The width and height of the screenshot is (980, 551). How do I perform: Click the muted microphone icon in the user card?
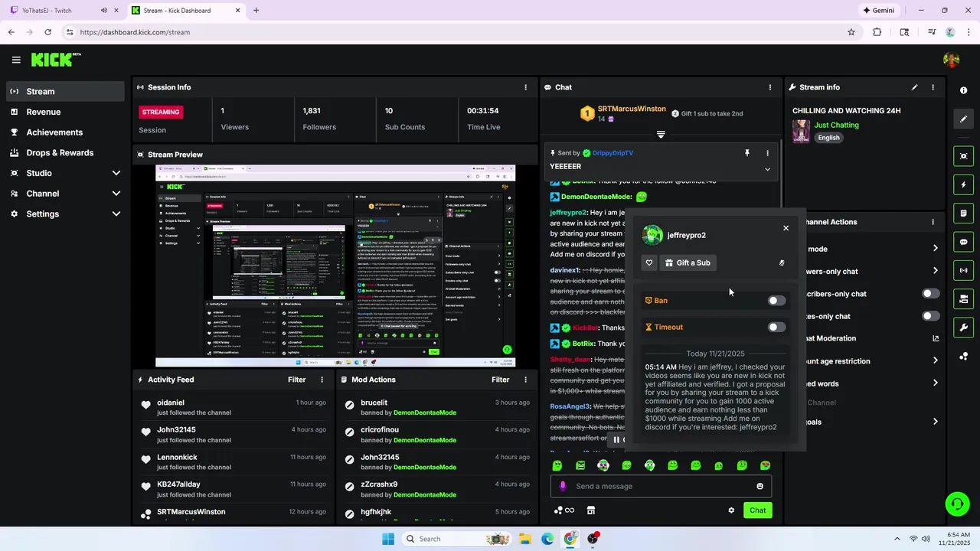click(x=782, y=262)
